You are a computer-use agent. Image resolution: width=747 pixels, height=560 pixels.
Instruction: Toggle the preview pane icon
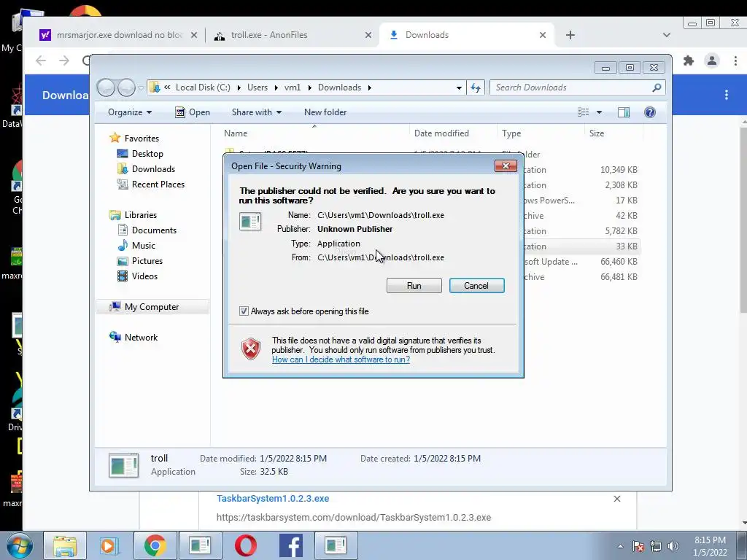(x=624, y=112)
